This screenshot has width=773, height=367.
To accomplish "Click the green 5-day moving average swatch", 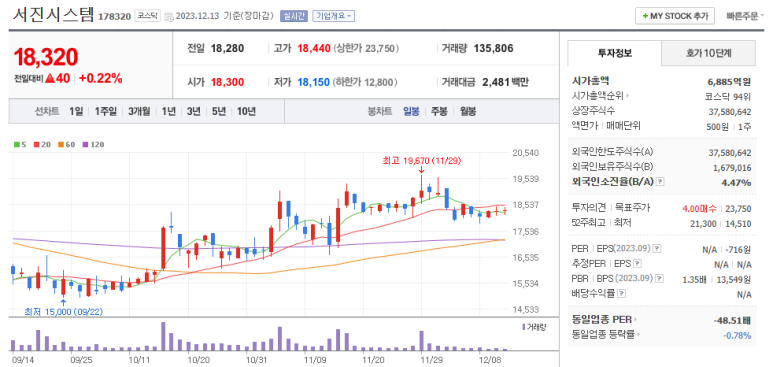I will 17,145.
